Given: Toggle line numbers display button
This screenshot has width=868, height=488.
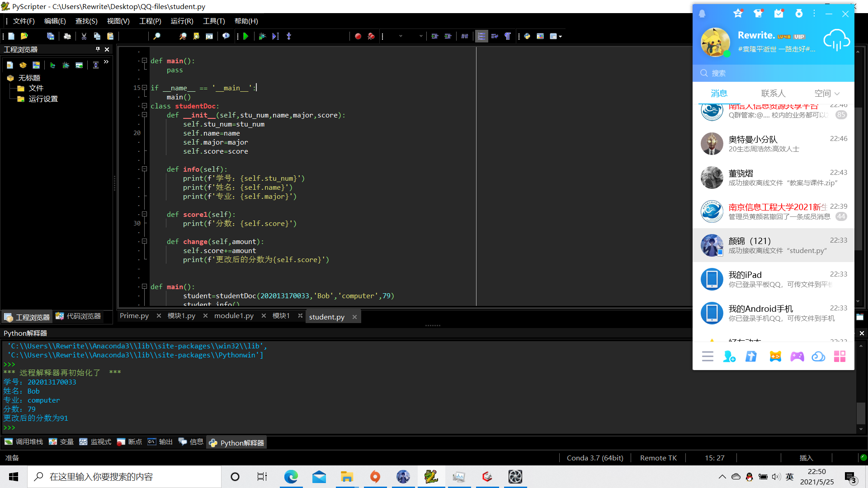Looking at the screenshot, I should coord(481,36).
